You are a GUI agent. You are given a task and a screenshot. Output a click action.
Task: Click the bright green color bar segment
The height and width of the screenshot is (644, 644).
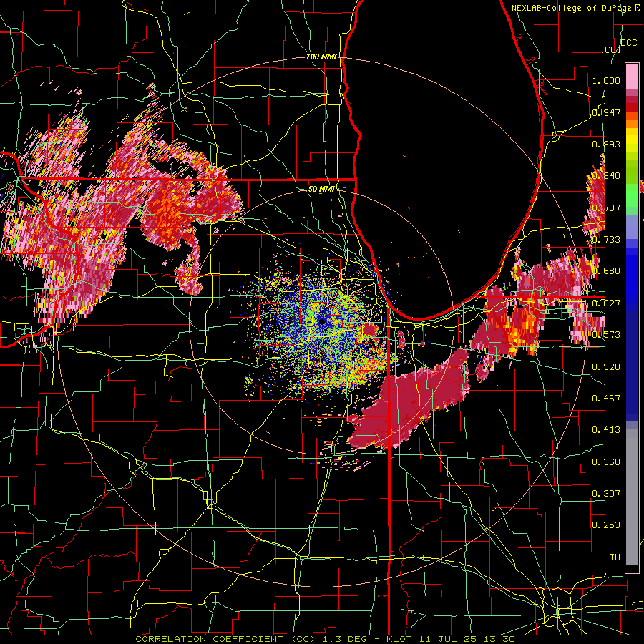pyautogui.click(x=632, y=195)
